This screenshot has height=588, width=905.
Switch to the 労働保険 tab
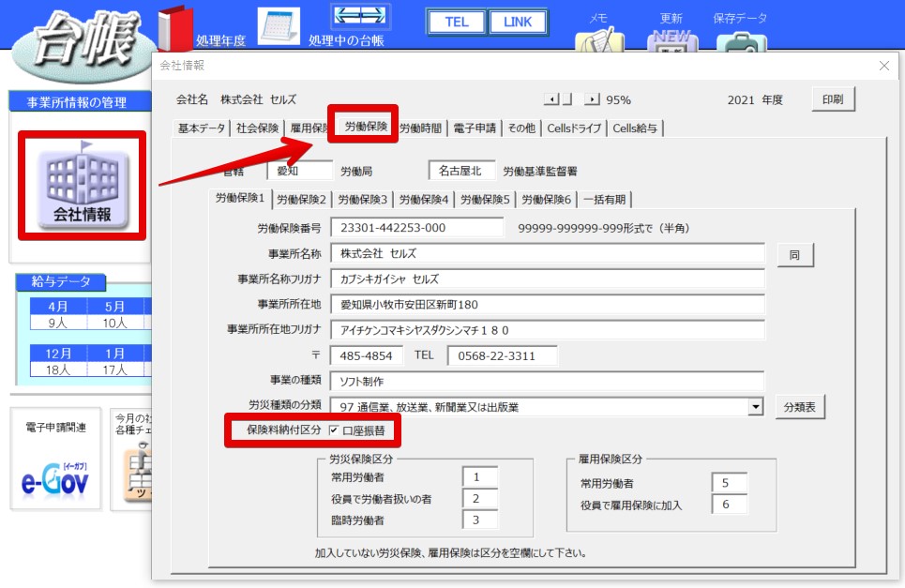366,127
